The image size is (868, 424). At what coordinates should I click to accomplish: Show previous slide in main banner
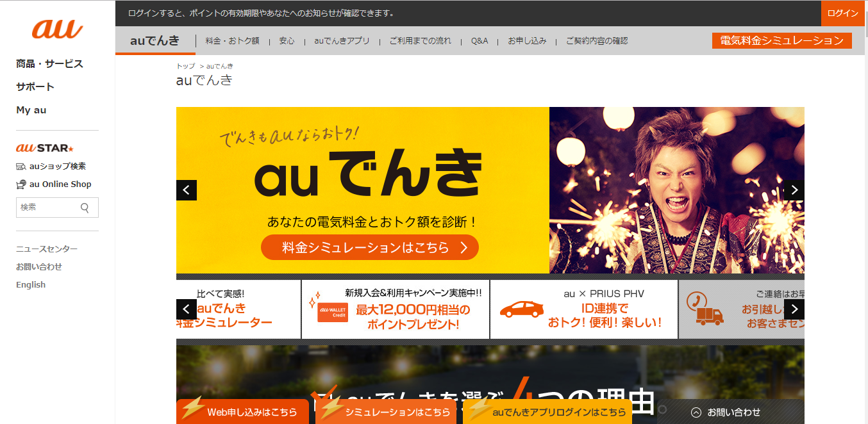[187, 190]
